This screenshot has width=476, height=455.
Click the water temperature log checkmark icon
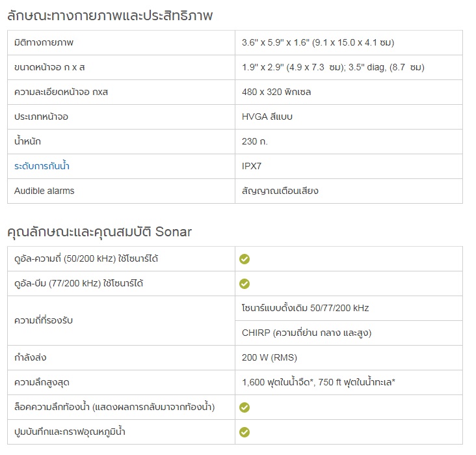(245, 432)
